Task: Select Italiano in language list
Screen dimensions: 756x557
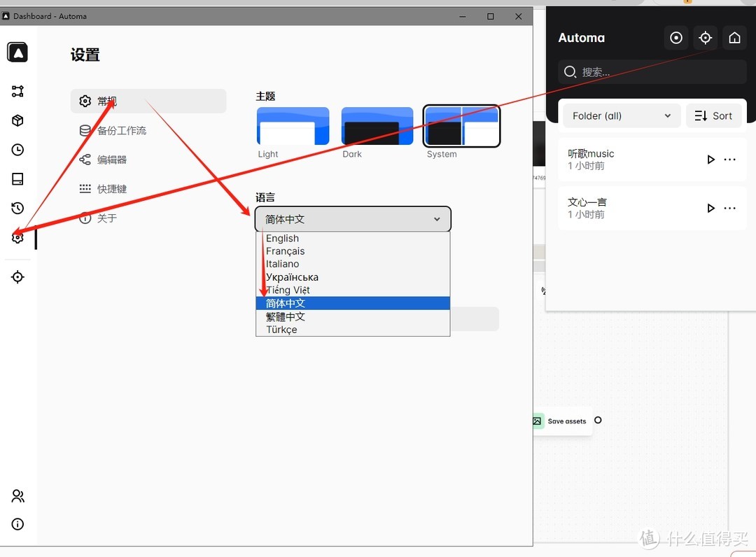Action: [353, 264]
